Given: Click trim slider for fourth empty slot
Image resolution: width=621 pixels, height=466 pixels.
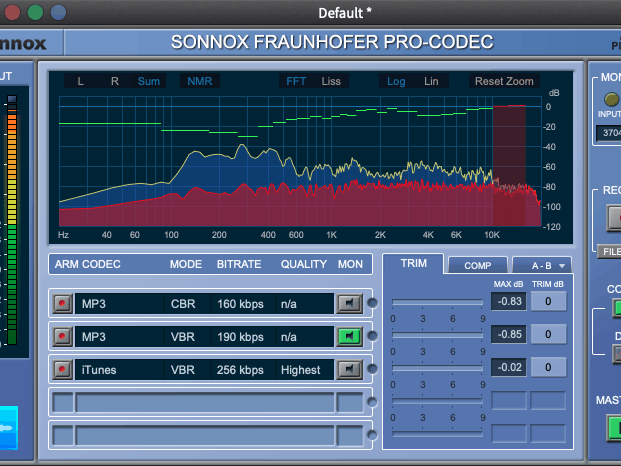Looking at the screenshot, I should [437, 401].
